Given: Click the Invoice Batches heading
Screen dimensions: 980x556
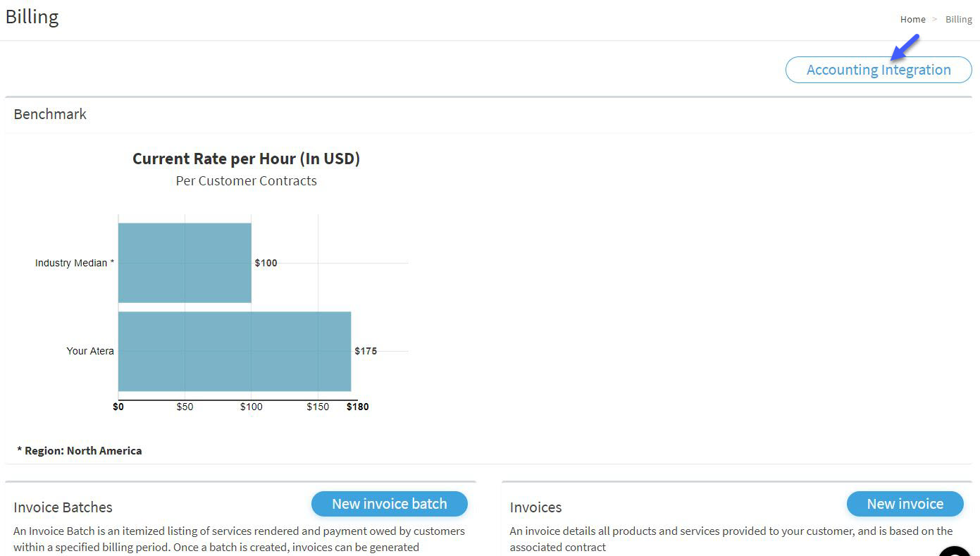Looking at the screenshot, I should [63, 507].
